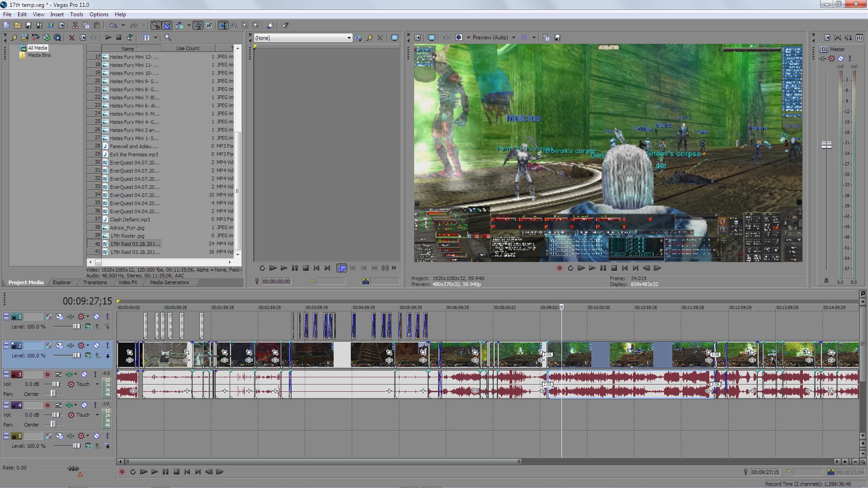Click the timeline Record button
Image resolution: width=868 pixels, height=488 pixels.
[x=122, y=472]
